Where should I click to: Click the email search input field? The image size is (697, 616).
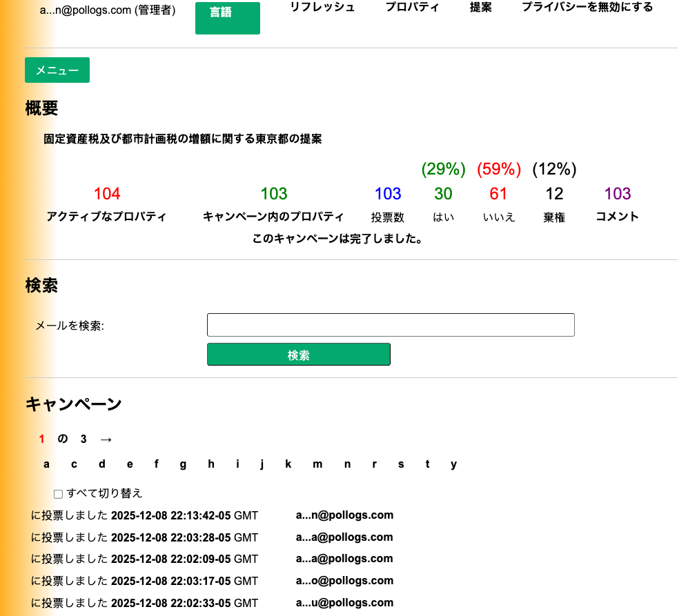pyautogui.click(x=391, y=325)
